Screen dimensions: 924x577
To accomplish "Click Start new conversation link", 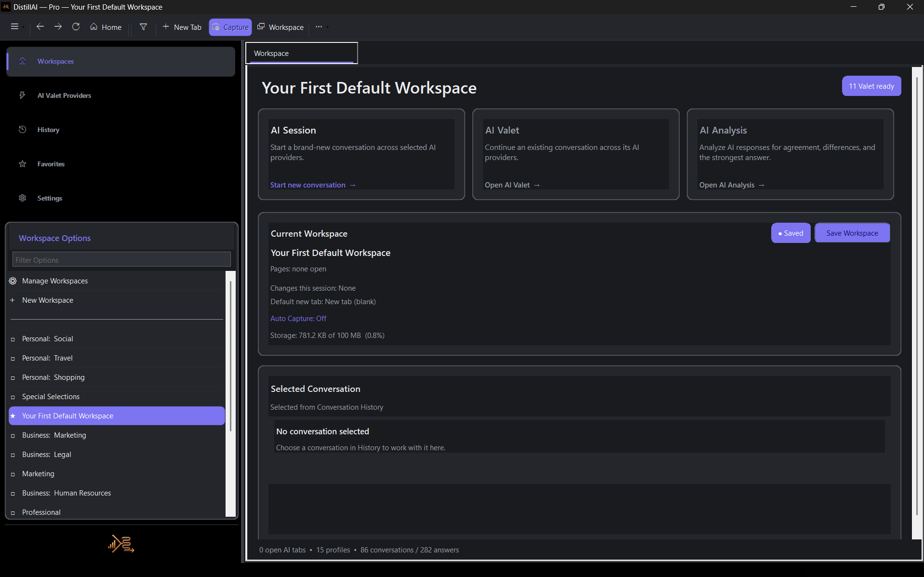I will [313, 185].
